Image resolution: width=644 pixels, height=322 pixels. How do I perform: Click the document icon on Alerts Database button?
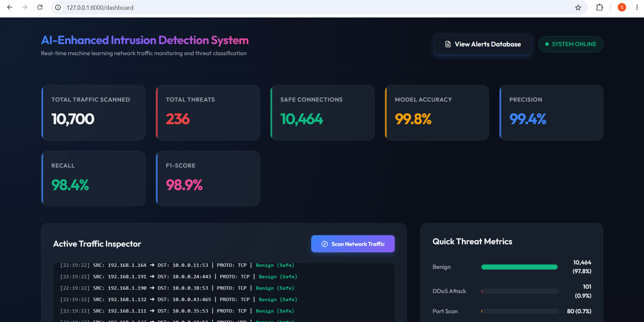448,44
